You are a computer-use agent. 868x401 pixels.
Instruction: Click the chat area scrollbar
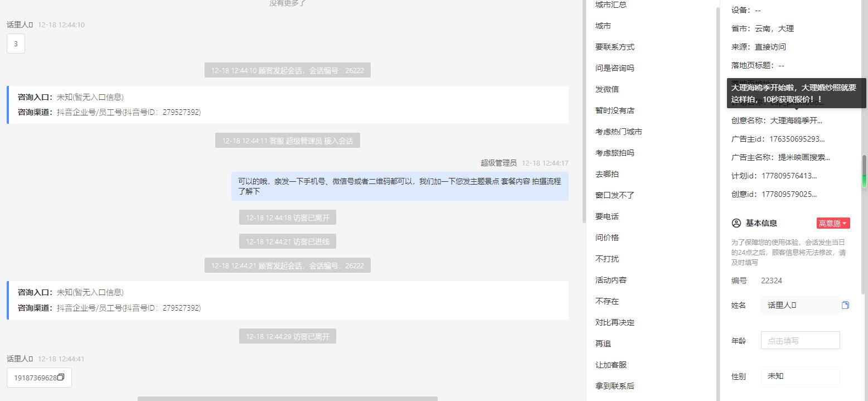click(x=584, y=112)
